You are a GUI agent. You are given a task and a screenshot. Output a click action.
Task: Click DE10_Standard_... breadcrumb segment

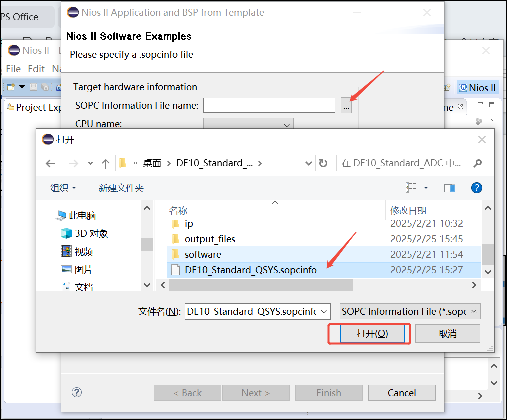pyautogui.click(x=214, y=163)
